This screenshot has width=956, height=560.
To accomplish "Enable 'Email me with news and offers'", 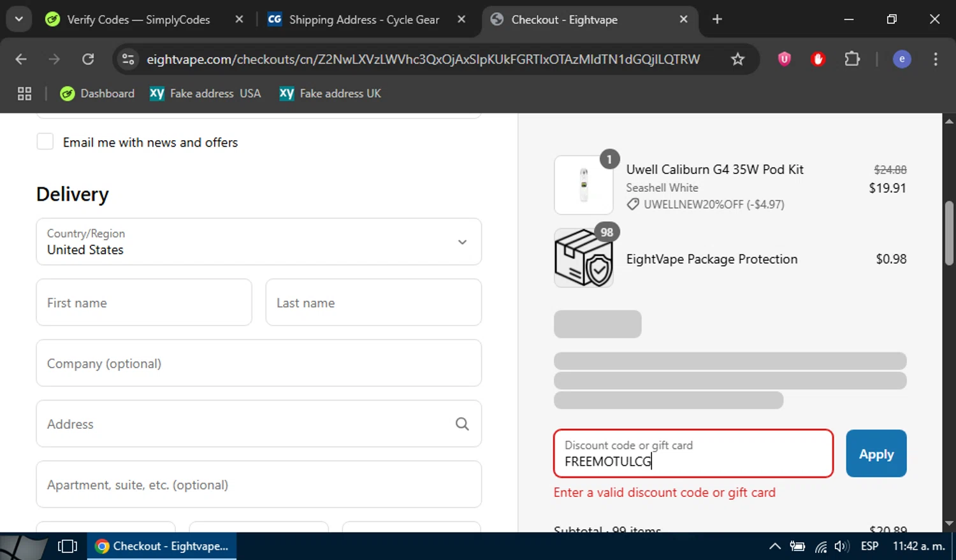I will (x=45, y=141).
